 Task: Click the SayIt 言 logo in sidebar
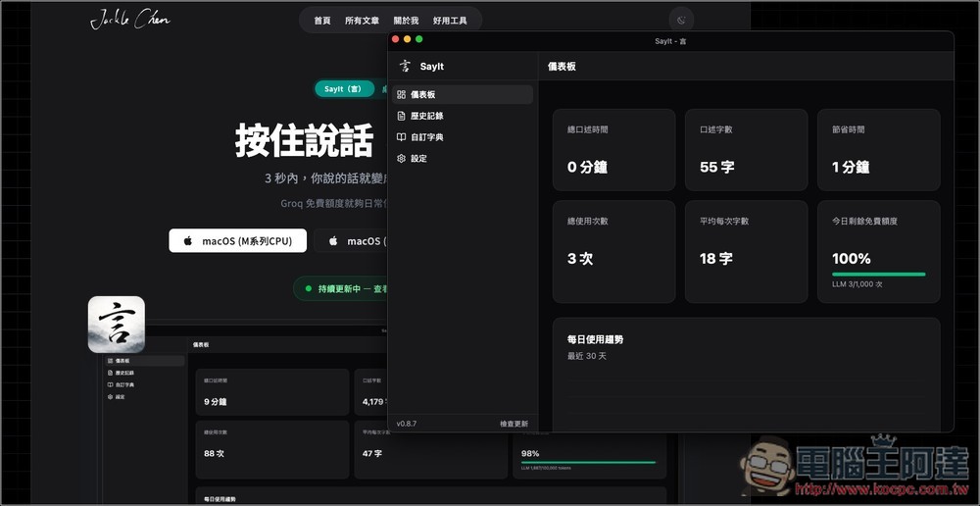pyautogui.click(x=405, y=67)
